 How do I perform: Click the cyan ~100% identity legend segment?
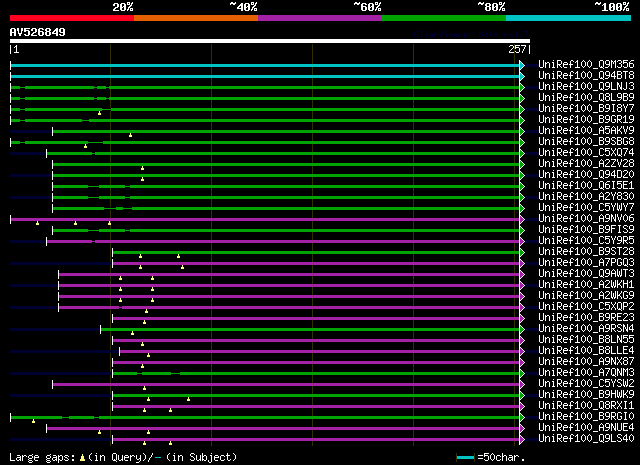[x=568, y=18]
